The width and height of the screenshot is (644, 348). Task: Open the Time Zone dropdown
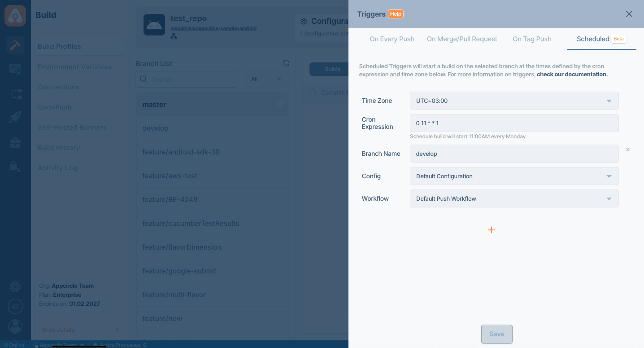(x=514, y=101)
